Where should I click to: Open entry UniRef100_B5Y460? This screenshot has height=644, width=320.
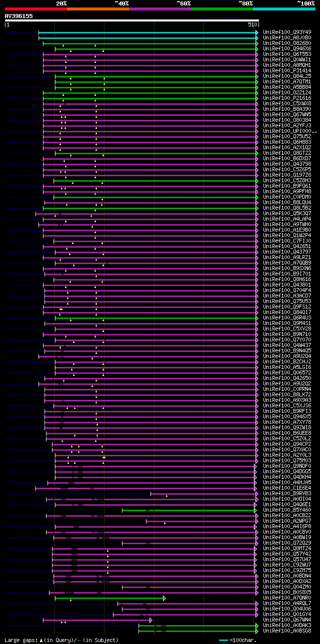287,510
